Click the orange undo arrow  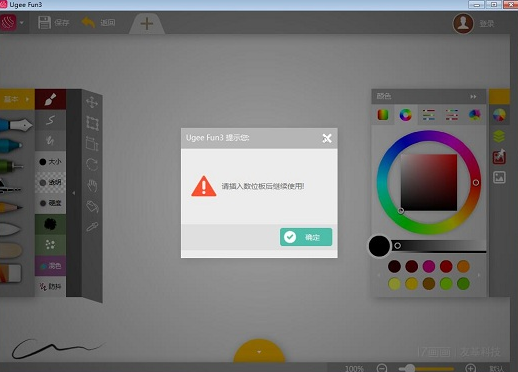(88, 22)
